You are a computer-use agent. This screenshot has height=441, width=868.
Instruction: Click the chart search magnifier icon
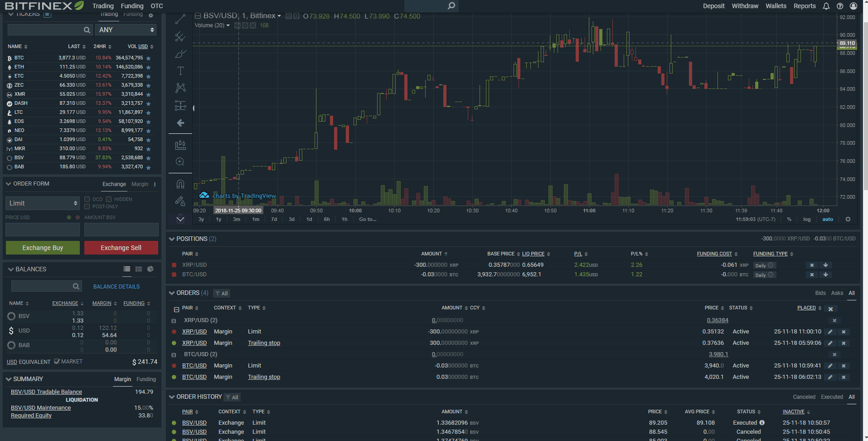click(451, 6)
